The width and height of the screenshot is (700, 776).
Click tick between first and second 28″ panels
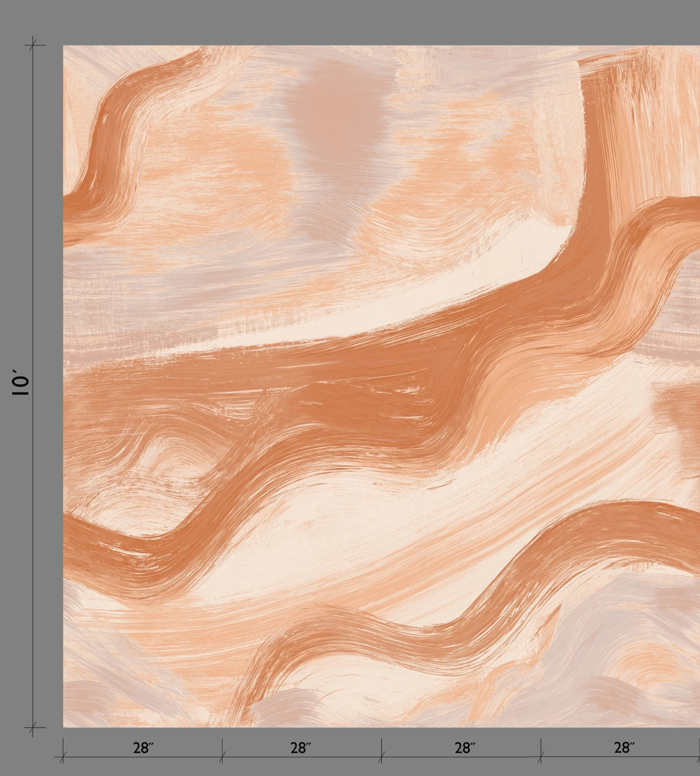coord(222,757)
